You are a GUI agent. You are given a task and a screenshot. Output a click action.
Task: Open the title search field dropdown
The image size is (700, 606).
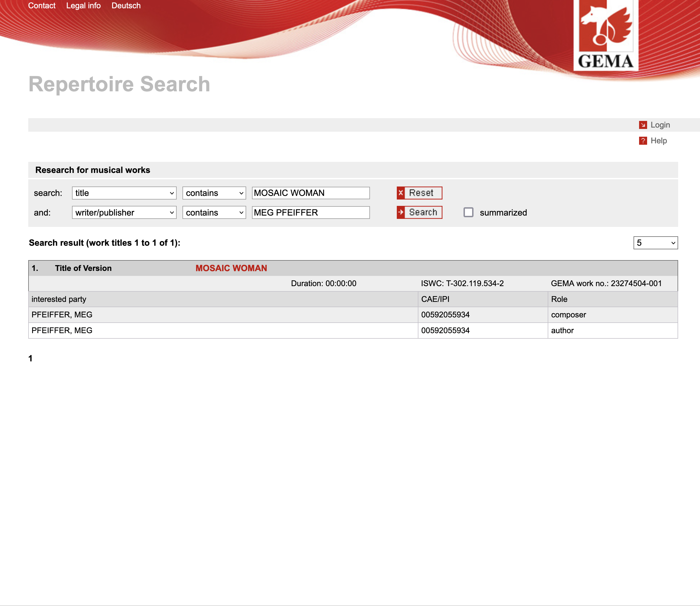[124, 193]
